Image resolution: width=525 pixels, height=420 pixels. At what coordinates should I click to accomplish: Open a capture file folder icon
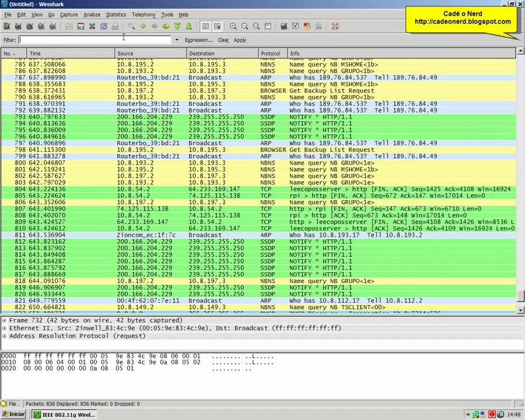[x=69, y=26]
